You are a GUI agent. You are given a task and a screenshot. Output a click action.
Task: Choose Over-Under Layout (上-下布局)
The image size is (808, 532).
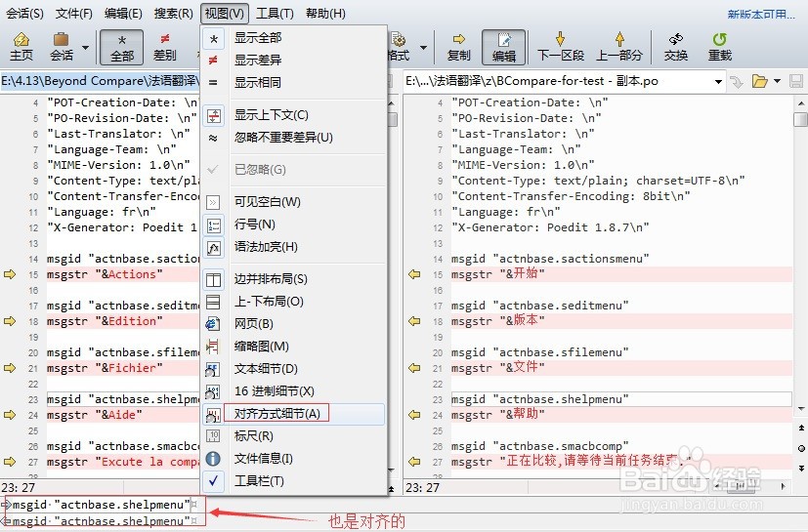(294, 302)
